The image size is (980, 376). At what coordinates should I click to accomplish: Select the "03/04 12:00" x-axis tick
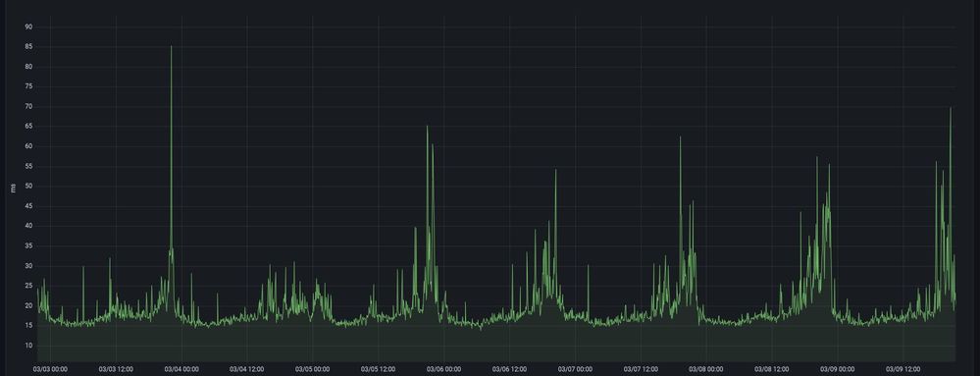click(x=247, y=370)
